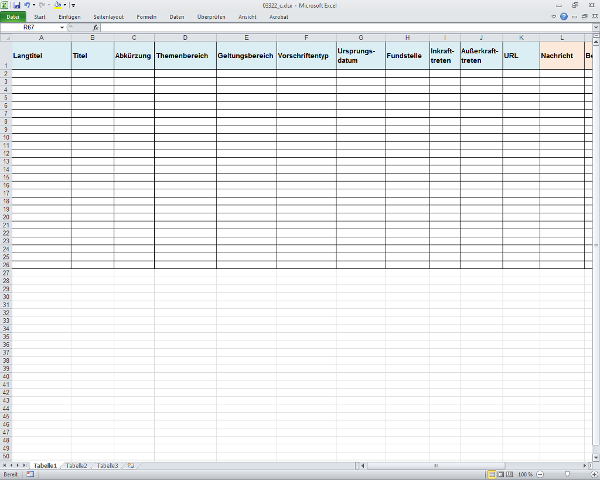
Task: Select column F header
Action: coord(306,37)
